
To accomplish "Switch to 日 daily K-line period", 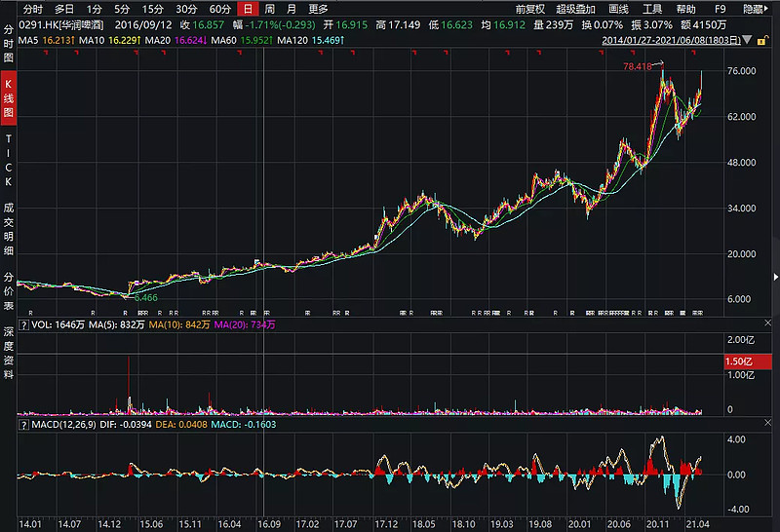I will tap(248, 9).
